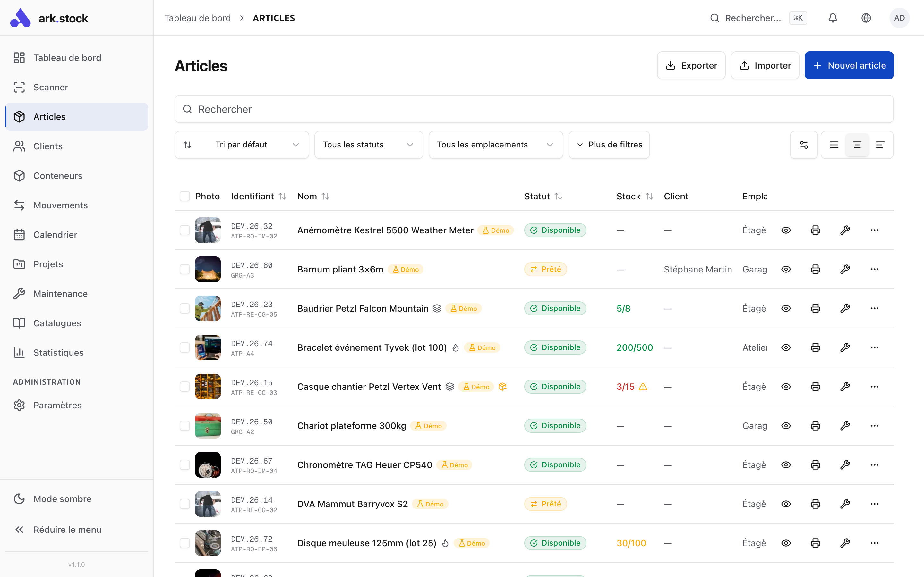
Task: Open the notifications bell icon
Action: 832,18
